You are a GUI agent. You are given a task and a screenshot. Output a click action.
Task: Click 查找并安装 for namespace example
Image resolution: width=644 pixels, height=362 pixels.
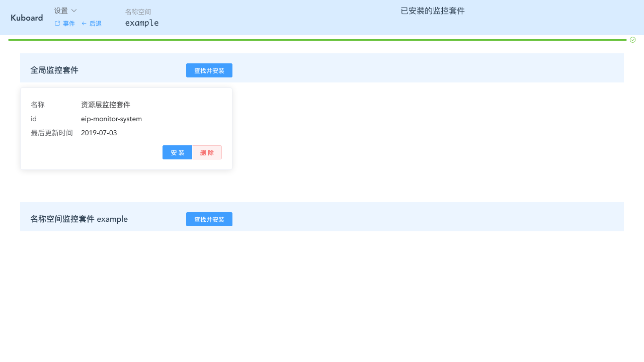[209, 219]
